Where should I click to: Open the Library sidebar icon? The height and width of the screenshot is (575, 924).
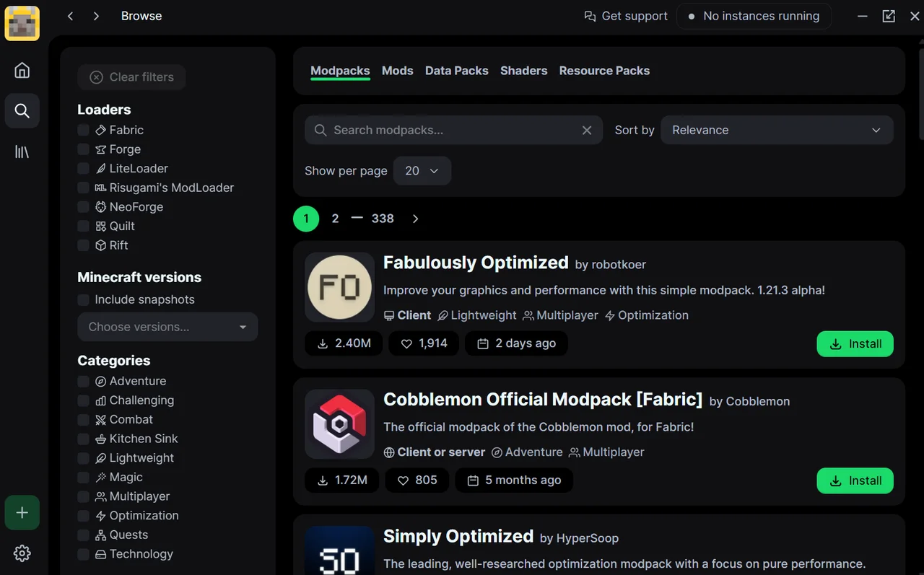(22, 152)
